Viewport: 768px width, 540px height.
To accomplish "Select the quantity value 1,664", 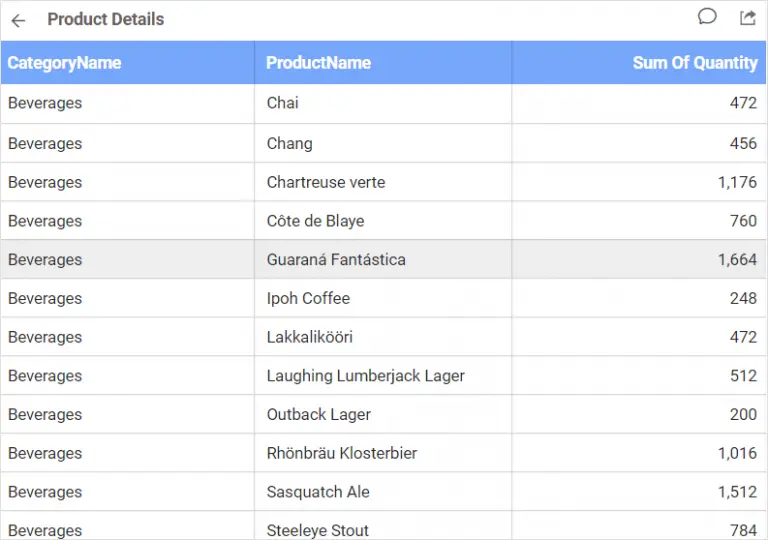I will pos(737,260).
